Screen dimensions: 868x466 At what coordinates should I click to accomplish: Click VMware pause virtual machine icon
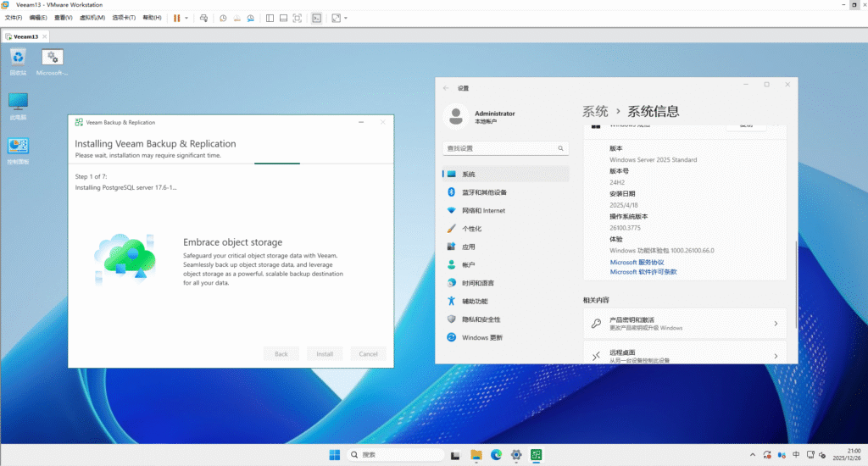pyautogui.click(x=176, y=18)
